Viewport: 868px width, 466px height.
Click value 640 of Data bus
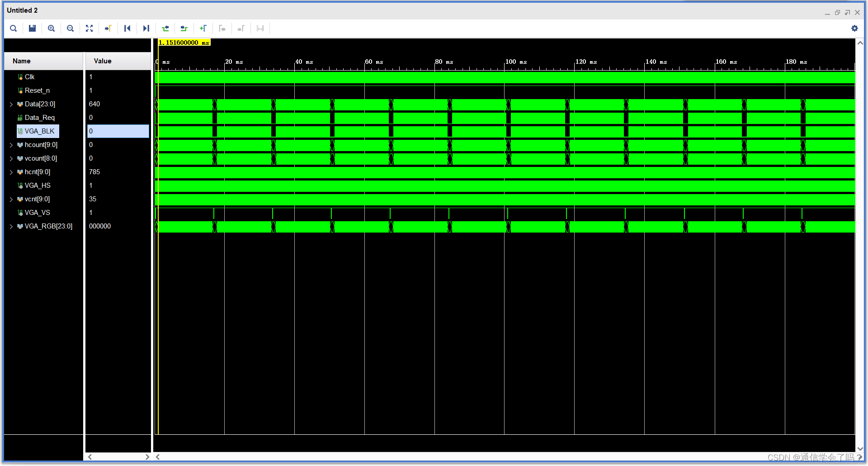pyautogui.click(x=94, y=104)
